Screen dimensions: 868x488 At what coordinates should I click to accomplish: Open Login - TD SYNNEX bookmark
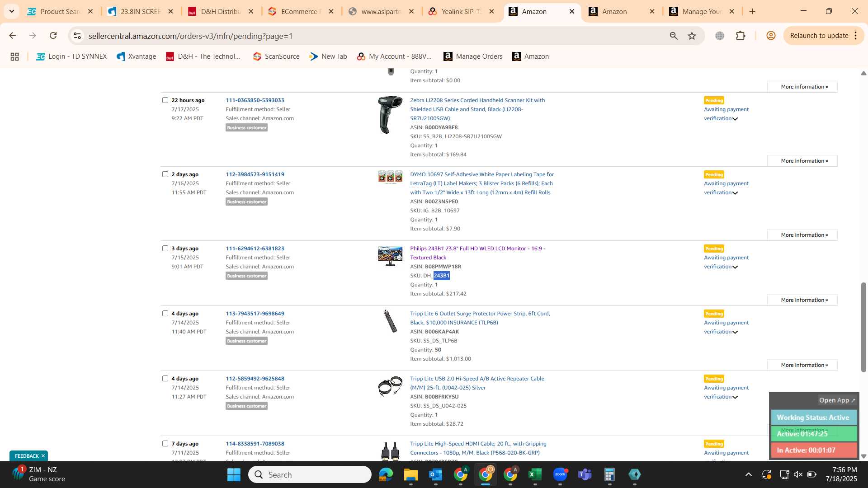[x=71, y=56]
